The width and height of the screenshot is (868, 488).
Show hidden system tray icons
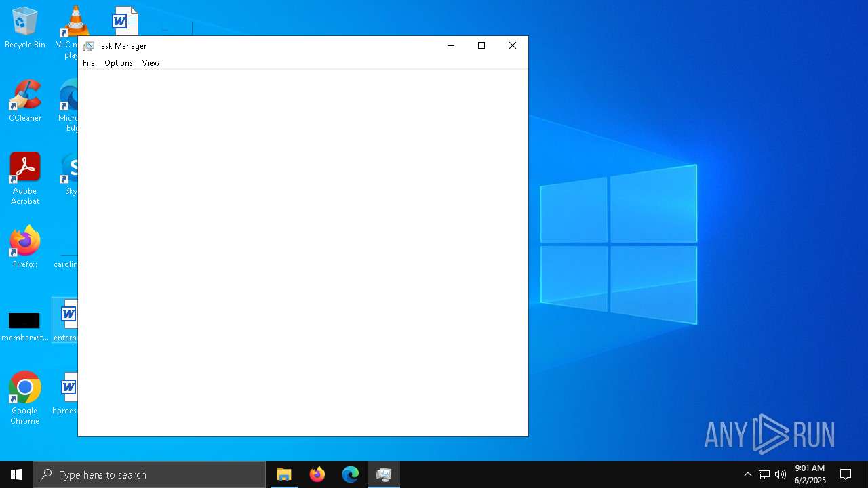748,474
